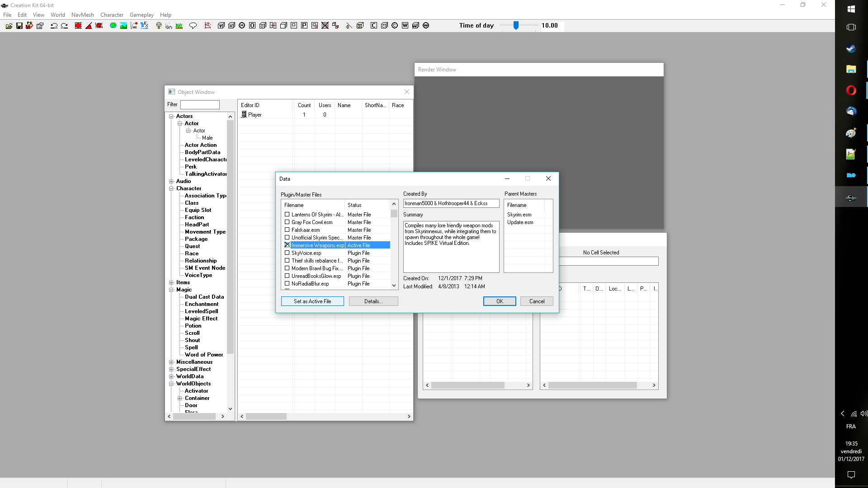Click the HK havok toolbar icon
Image resolution: width=868 pixels, height=488 pixels.
coord(134,26)
